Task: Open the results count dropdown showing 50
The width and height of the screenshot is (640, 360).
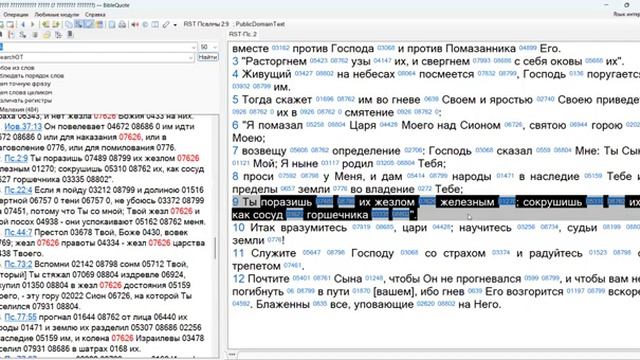Action: pyautogui.click(x=215, y=47)
